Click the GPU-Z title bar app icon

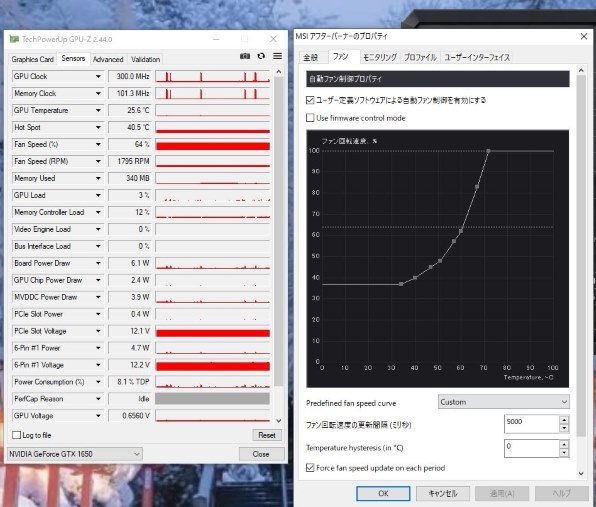point(14,39)
